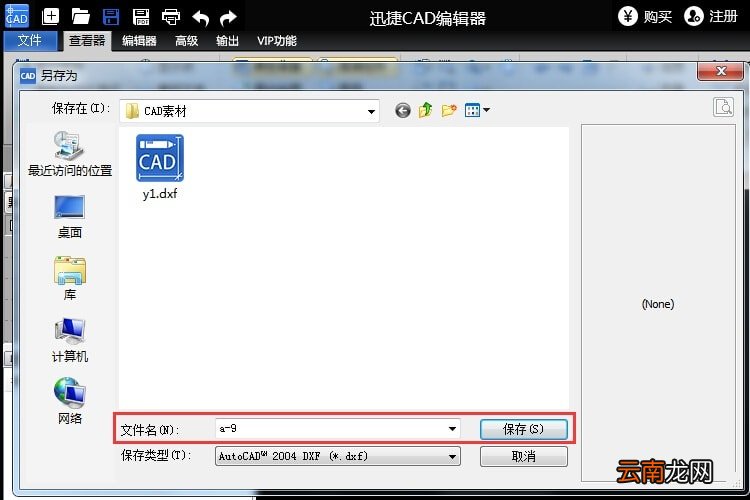Save as PDF toolbar icon
Screen dimensions: 750x500
pos(141,17)
